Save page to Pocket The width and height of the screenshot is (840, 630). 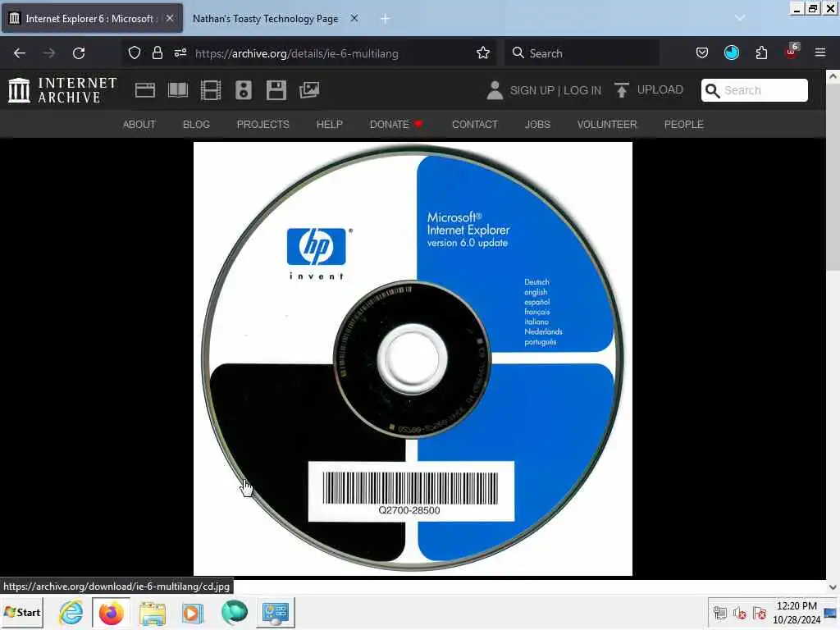pos(702,52)
